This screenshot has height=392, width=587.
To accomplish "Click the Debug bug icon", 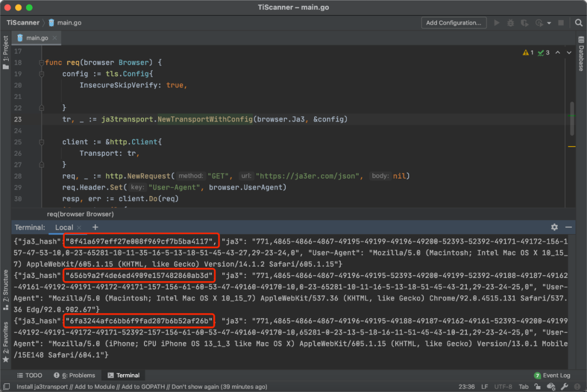I will (x=510, y=23).
